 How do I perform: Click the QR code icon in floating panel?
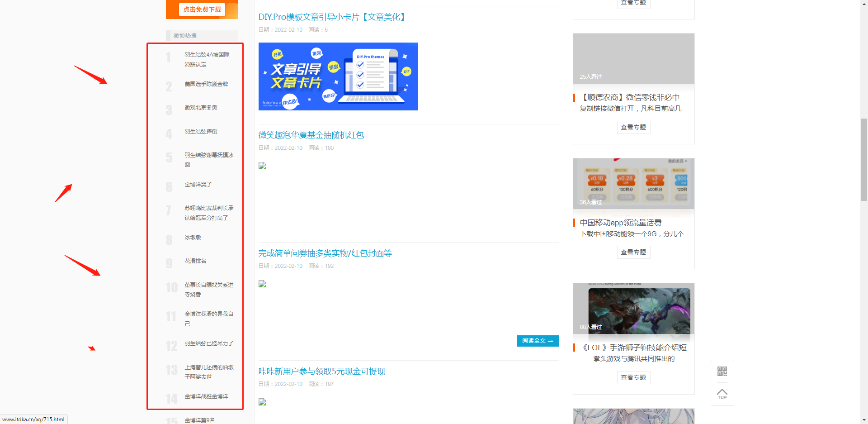click(722, 372)
